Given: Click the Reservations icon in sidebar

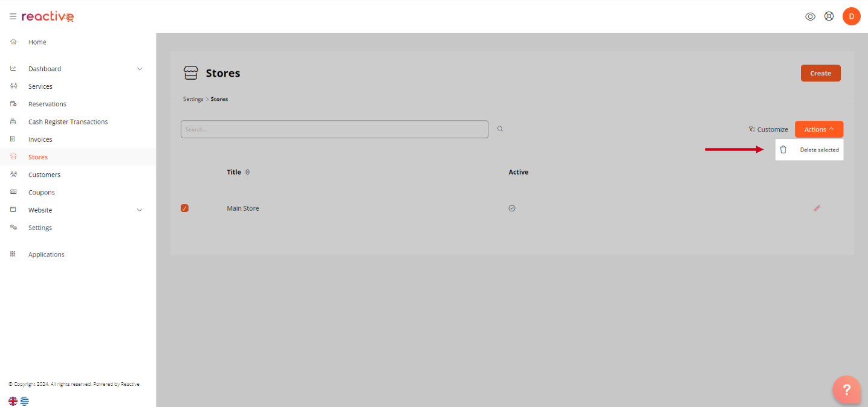Looking at the screenshot, I should (x=13, y=104).
